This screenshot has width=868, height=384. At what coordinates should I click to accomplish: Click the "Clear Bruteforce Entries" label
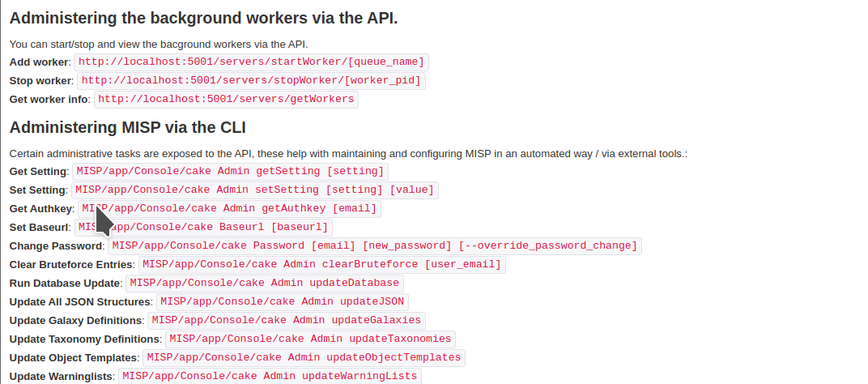tap(71, 265)
